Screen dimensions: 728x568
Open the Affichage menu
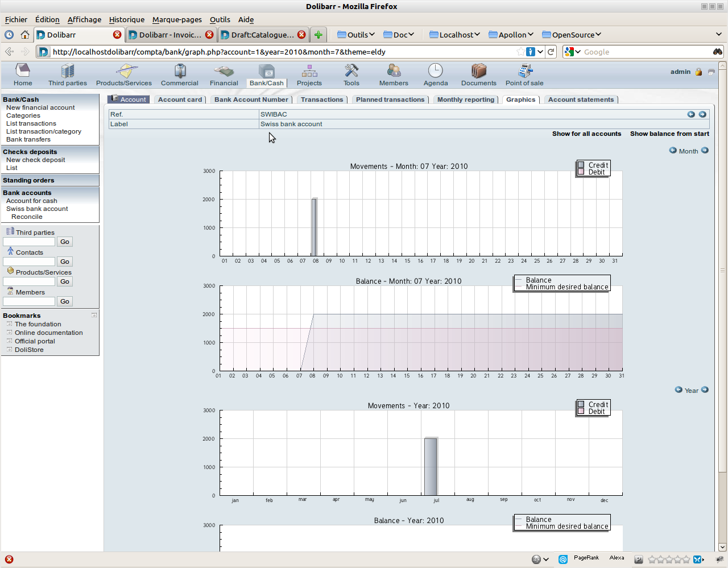click(84, 19)
